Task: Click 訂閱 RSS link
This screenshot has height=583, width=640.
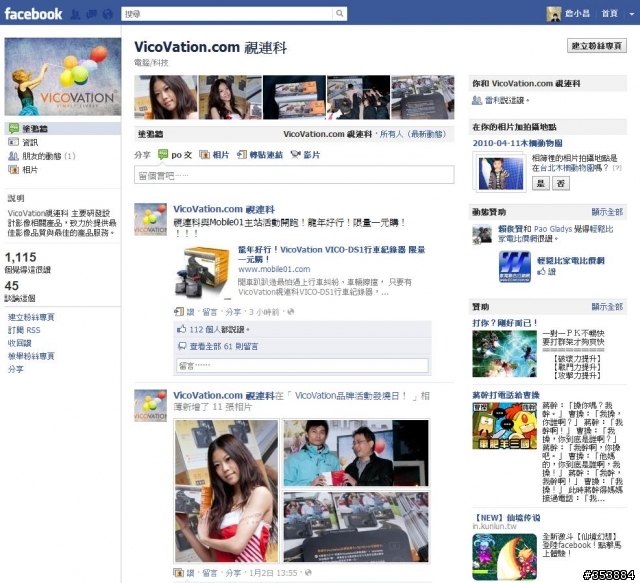Action: [24, 330]
